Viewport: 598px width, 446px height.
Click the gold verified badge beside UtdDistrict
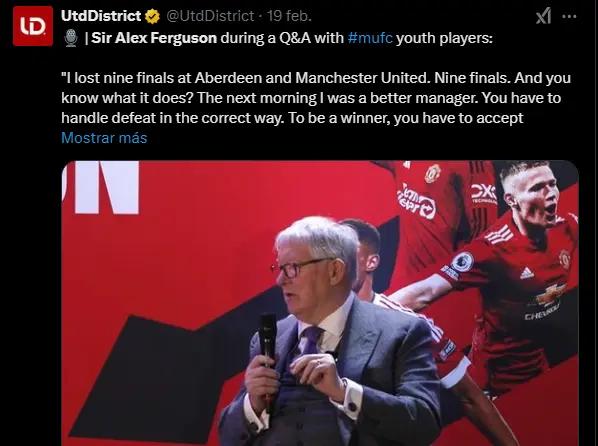tap(152, 16)
